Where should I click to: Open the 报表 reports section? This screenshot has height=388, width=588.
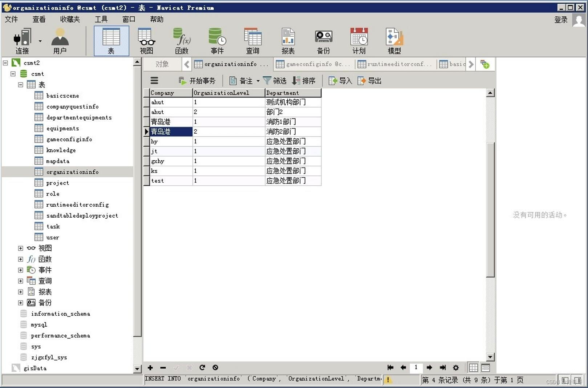tap(288, 41)
